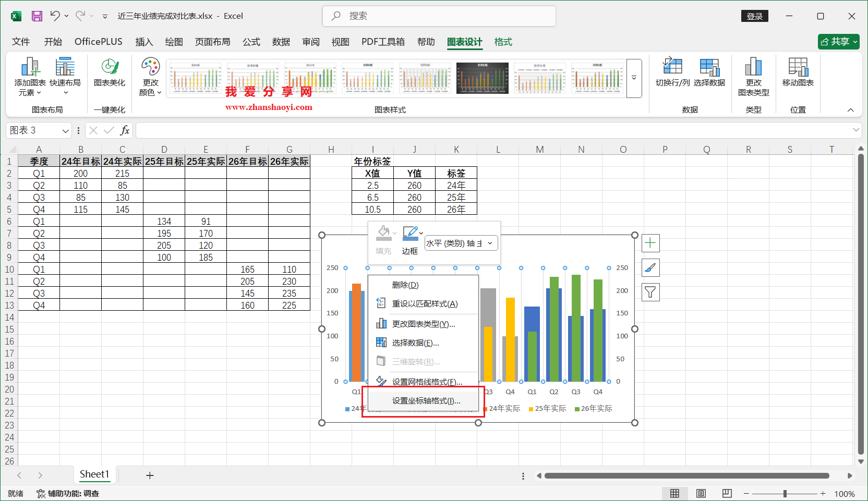The image size is (868, 501).
Task: Choose 删除(D) in context menu
Action: 423,285
